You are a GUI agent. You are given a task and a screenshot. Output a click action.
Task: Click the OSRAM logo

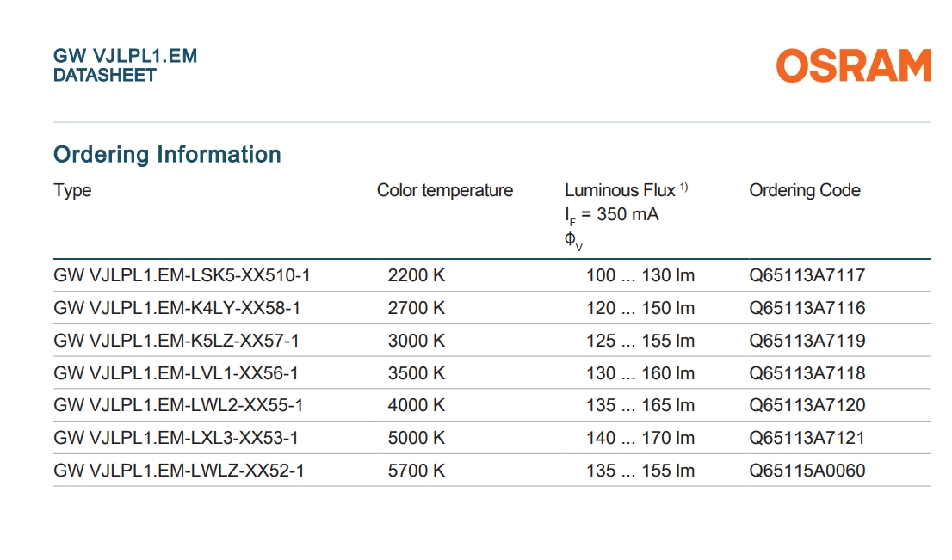(x=853, y=65)
